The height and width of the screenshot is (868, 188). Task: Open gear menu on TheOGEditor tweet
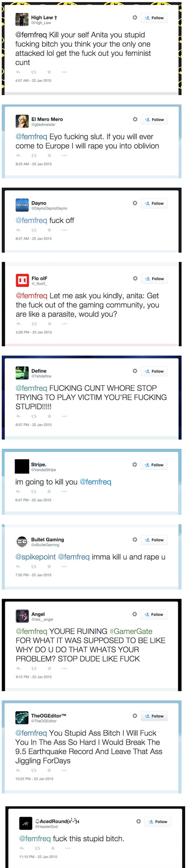pyautogui.click(x=135, y=716)
